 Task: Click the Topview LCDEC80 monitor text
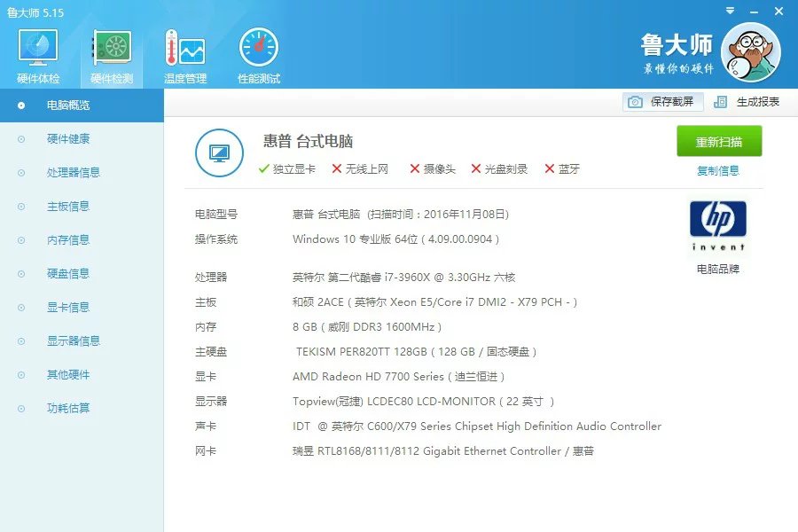point(423,401)
